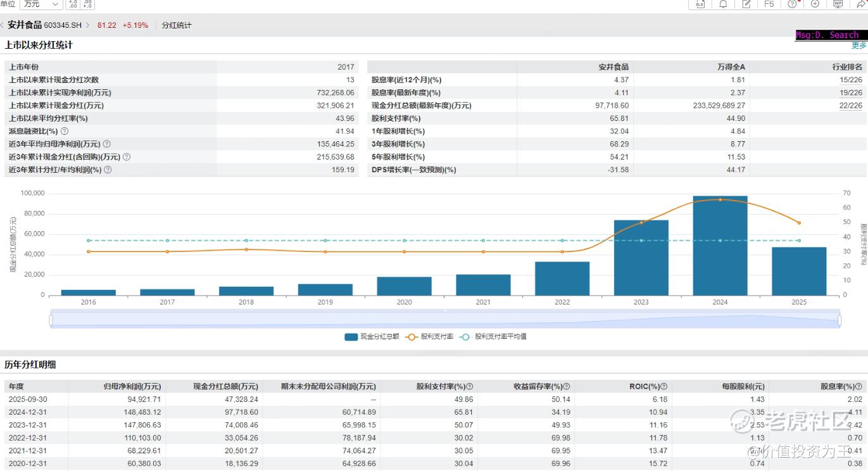Image resolution: width=868 pixels, height=471 pixels.
Task: Toggle the 现金分红总额 legend series
Action: click(x=372, y=337)
